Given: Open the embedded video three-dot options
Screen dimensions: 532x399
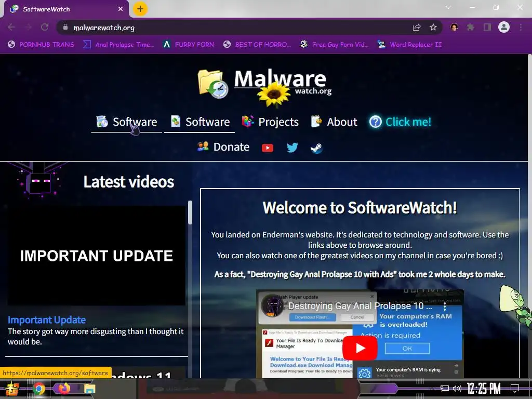Looking at the screenshot, I should coord(445,307).
